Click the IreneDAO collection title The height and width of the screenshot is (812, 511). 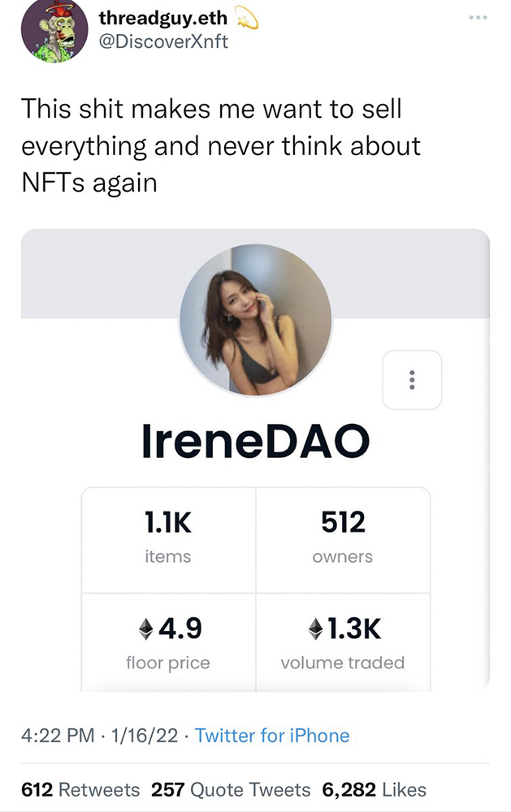point(255,441)
